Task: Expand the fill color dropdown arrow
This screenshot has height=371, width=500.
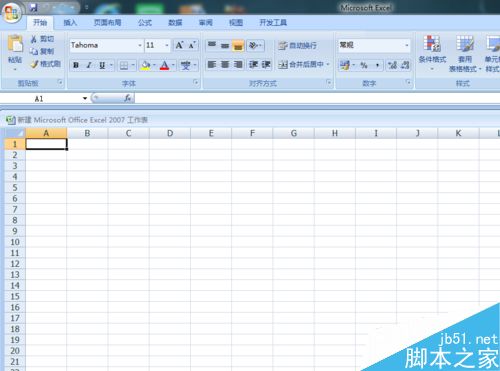Action: (x=154, y=65)
